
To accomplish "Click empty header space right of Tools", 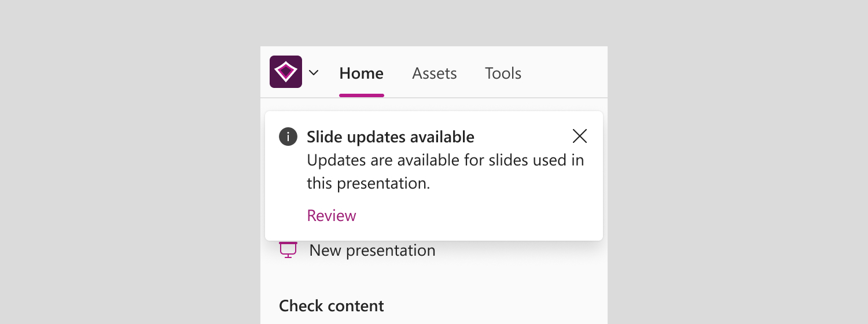I will (564, 72).
